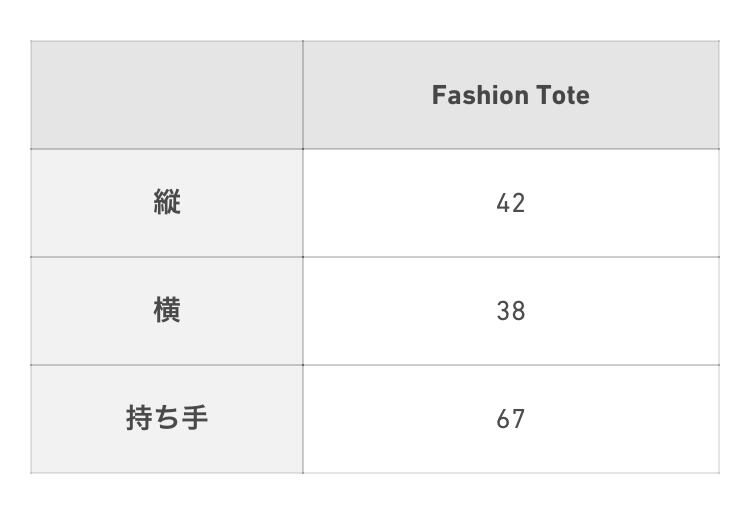Screen dimensions: 750x530
Task: Click the value 42 cell
Action: point(510,203)
